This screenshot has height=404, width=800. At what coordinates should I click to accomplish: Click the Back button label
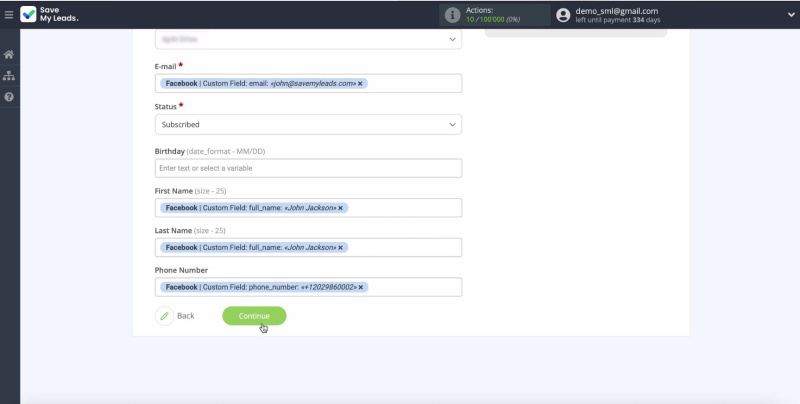186,316
